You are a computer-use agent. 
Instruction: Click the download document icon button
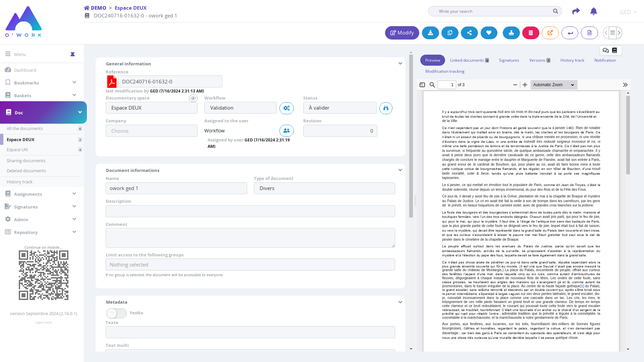(x=430, y=33)
